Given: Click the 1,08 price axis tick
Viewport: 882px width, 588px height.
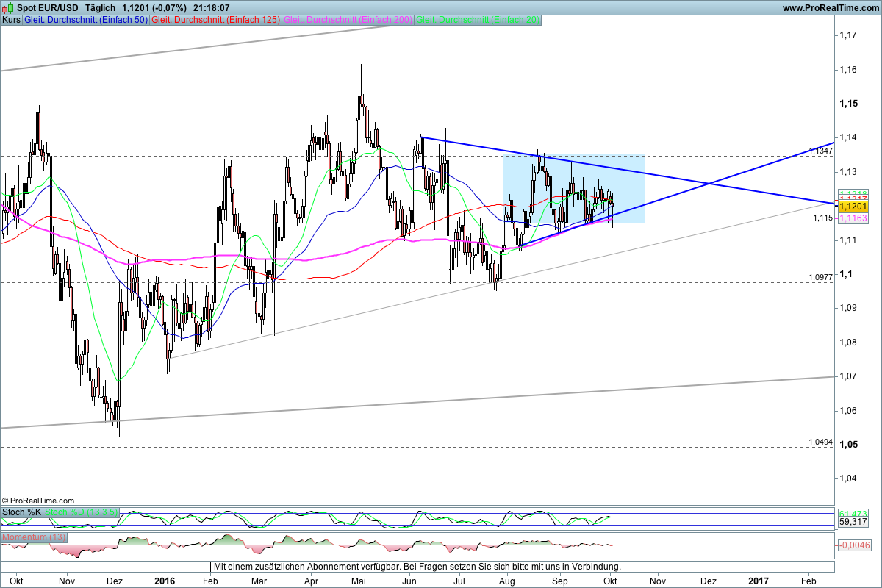Looking at the screenshot, I should coord(849,342).
